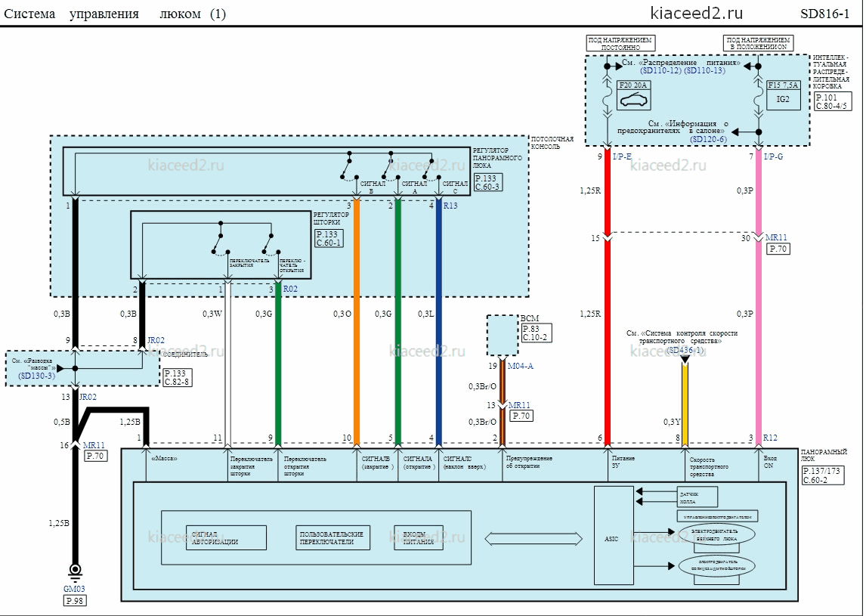Click the 'ДАТЧИК ХОЛЛА' box
Screen dimensions: 866x616
(697, 497)
